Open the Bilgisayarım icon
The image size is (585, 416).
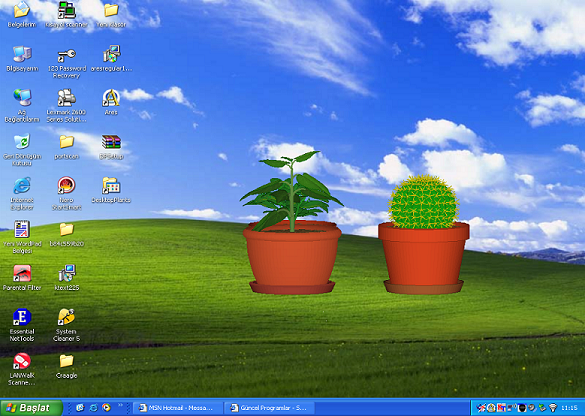22,58
